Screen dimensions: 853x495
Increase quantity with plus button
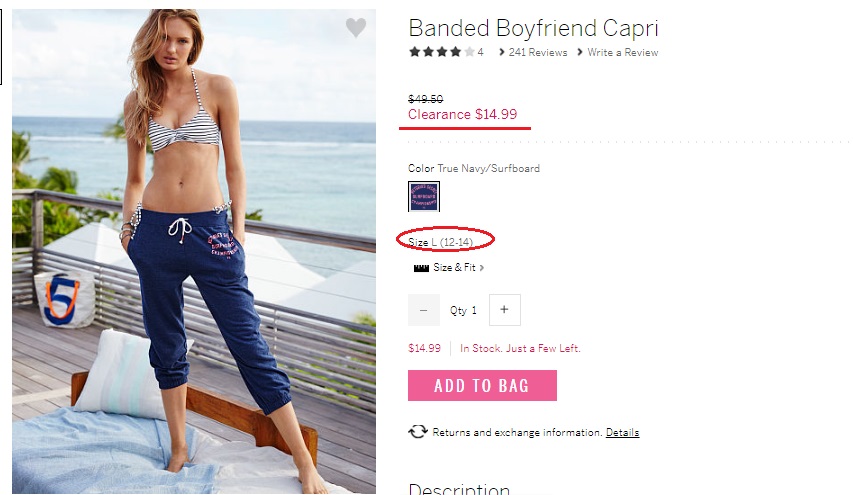[x=504, y=310]
